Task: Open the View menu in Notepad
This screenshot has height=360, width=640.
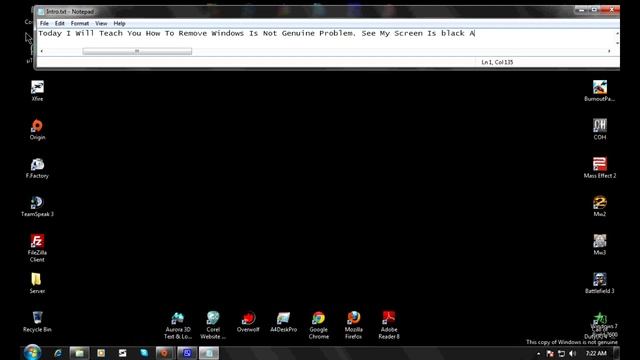Action: [x=101, y=24]
